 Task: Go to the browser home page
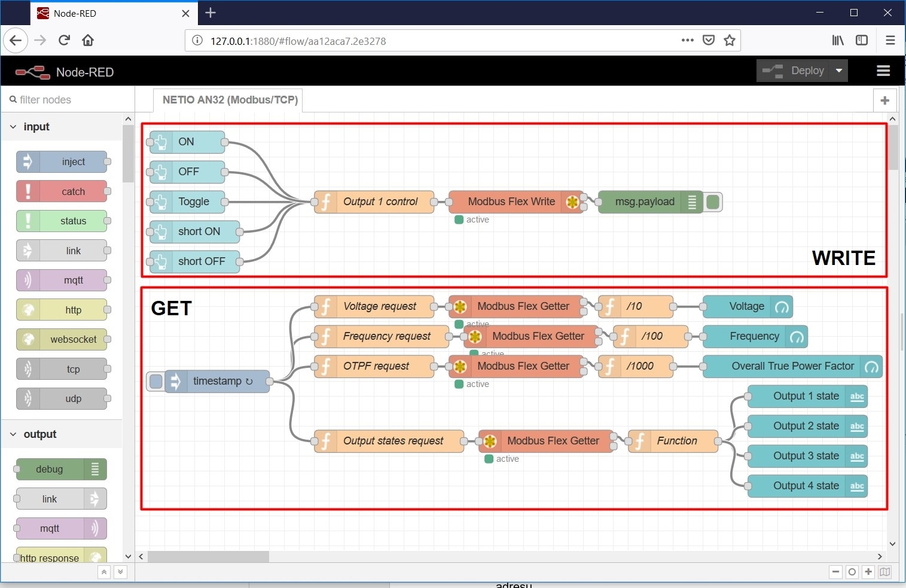click(x=88, y=40)
